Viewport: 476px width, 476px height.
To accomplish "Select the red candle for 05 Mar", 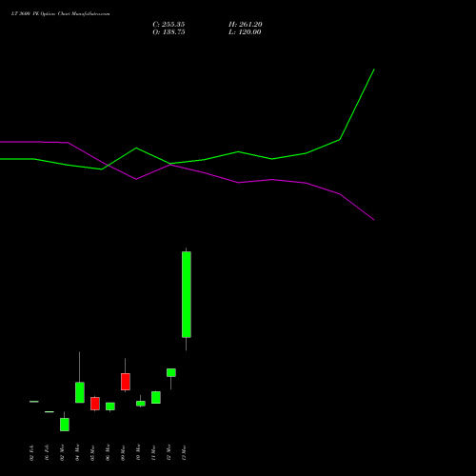I will click(95, 404).
